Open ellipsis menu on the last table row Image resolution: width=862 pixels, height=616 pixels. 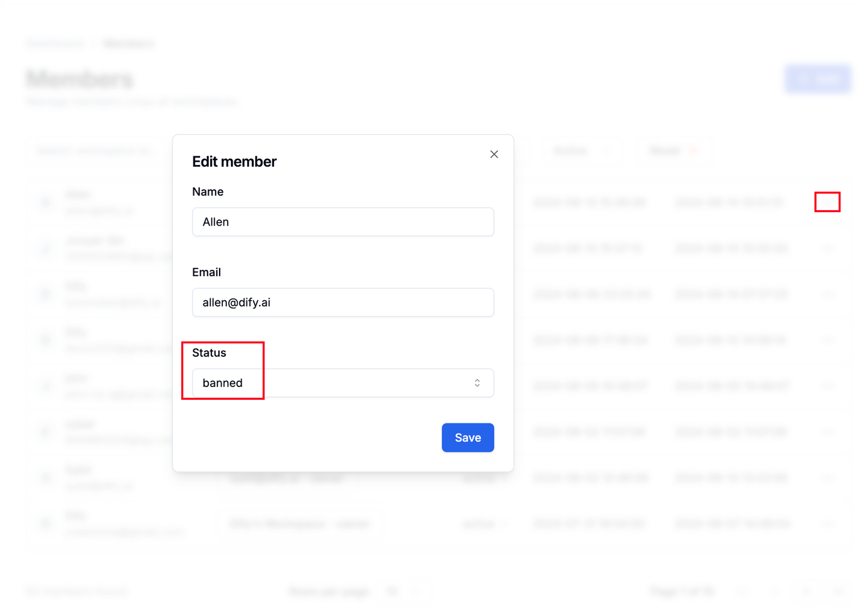(x=828, y=523)
